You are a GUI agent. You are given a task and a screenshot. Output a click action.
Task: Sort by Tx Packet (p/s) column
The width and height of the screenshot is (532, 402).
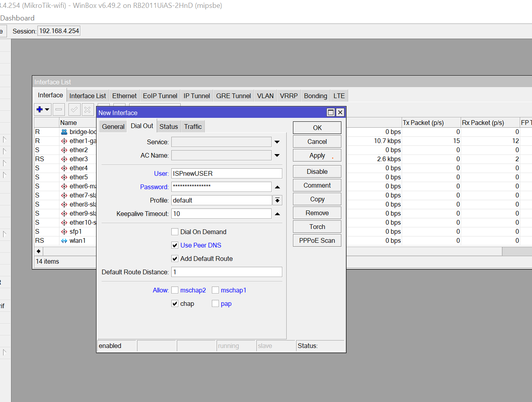pos(431,123)
